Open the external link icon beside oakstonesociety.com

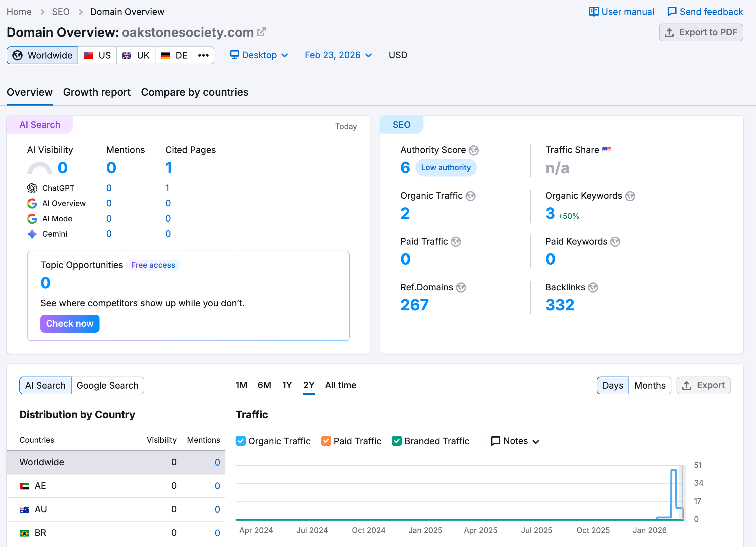point(262,32)
